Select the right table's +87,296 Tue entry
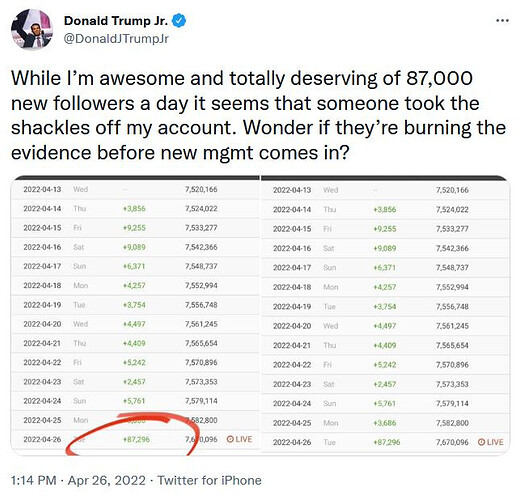Viewport: 525px width, 500px height. [387, 442]
